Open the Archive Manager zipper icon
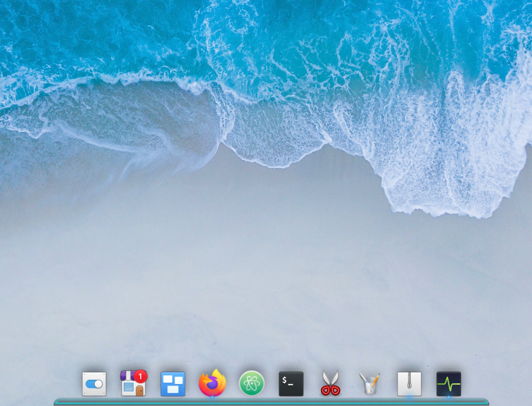The height and width of the screenshot is (406, 532). (x=409, y=384)
